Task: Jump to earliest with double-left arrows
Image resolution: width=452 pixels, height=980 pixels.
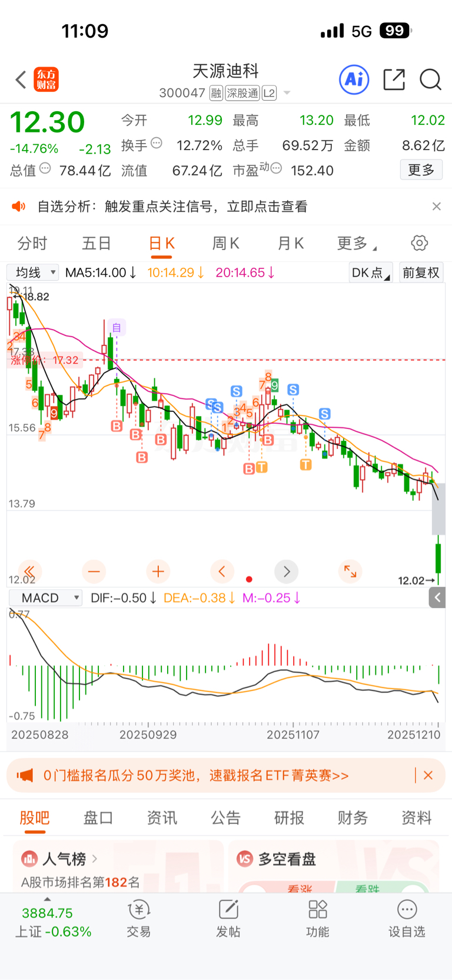Action: pos(29,571)
